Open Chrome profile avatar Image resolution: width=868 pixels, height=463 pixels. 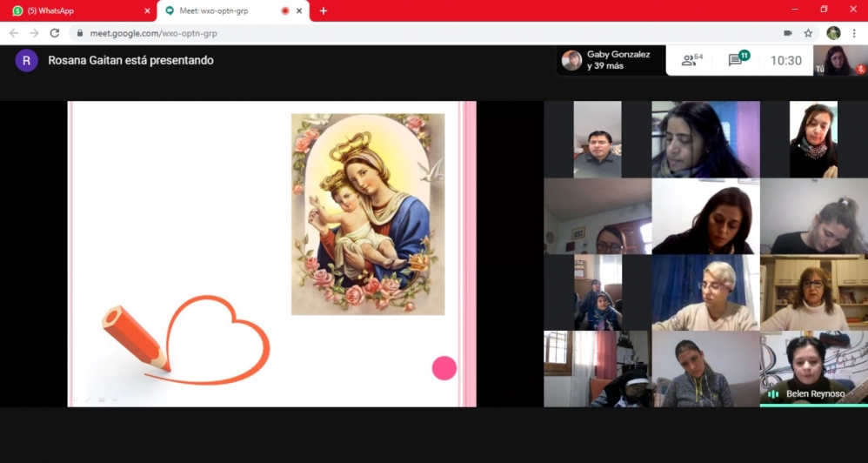(x=833, y=33)
